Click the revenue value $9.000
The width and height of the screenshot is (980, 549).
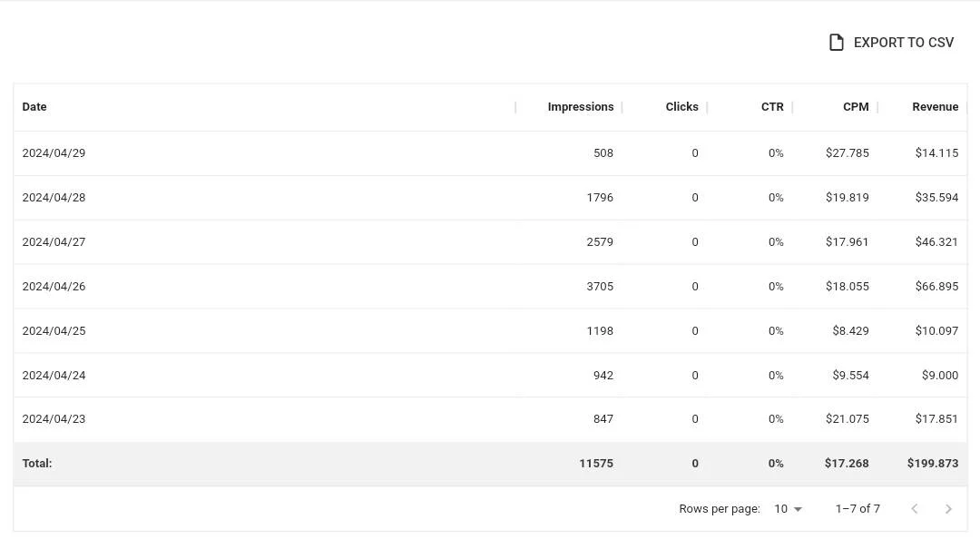pyautogui.click(x=940, y=375)
